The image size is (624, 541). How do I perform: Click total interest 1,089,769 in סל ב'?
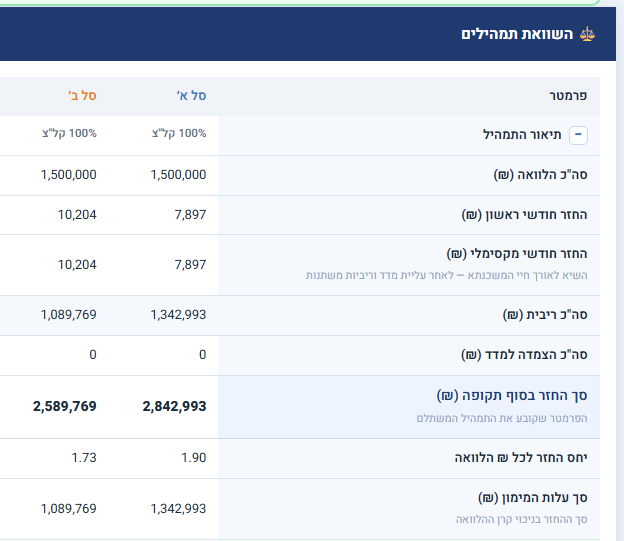68,315
